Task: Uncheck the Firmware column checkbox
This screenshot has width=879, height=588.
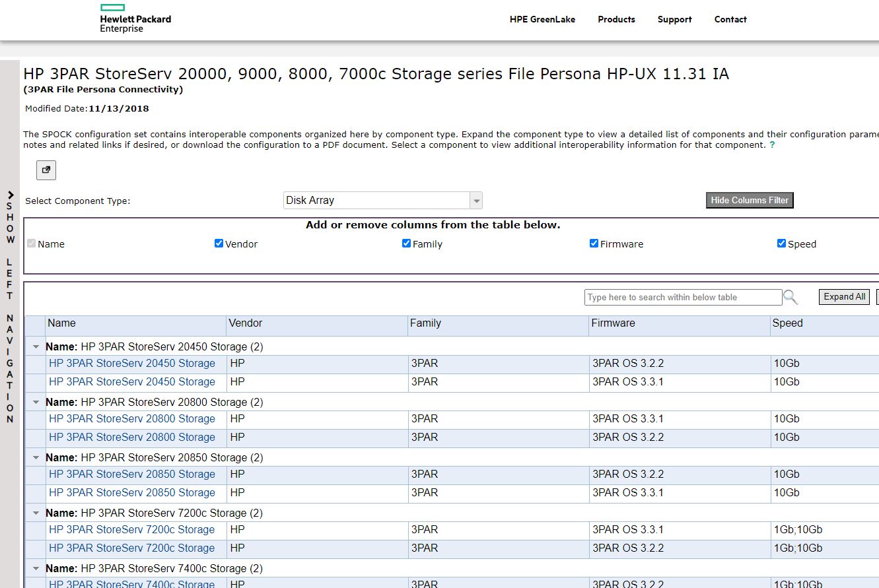Action: pos(594,244)
